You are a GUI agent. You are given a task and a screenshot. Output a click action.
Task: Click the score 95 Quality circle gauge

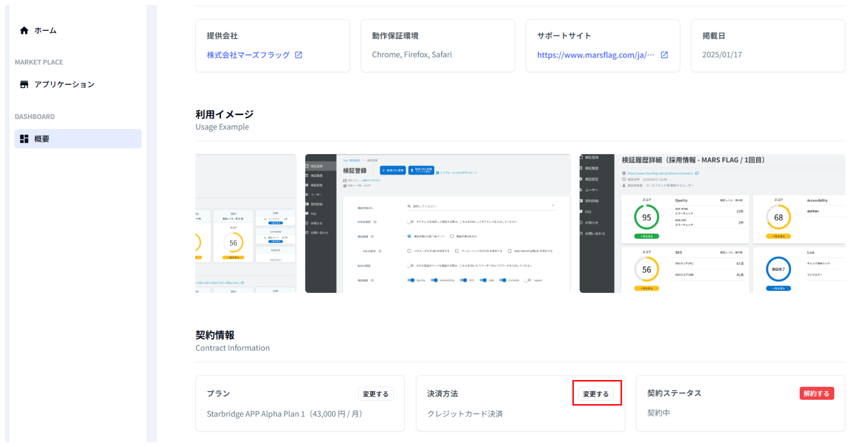(x=646, y=217)
